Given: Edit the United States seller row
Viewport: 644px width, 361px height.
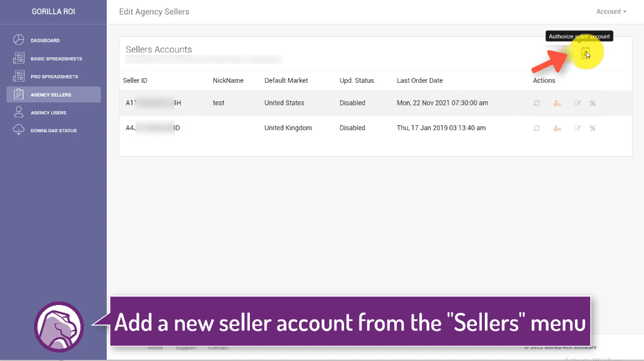Looking at the screenshot, I should pos(577,103).
